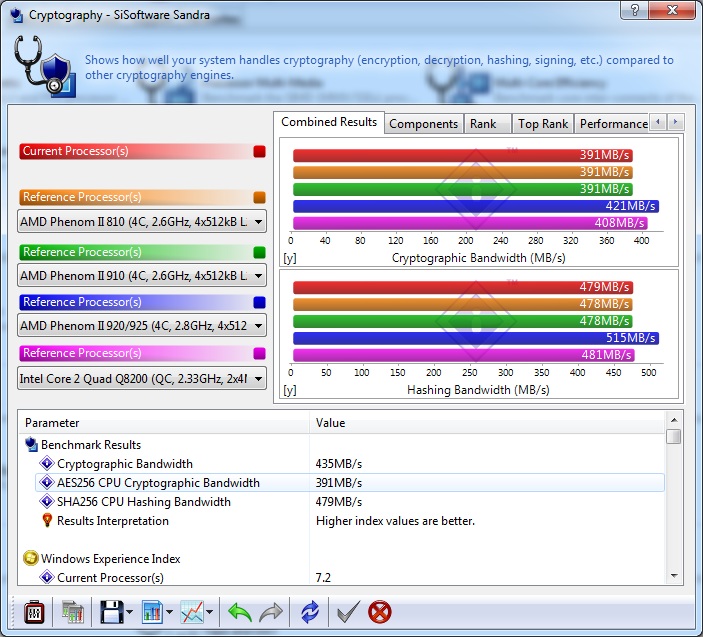Click the tab strip left scroll arrow

(x=658, y=121)
